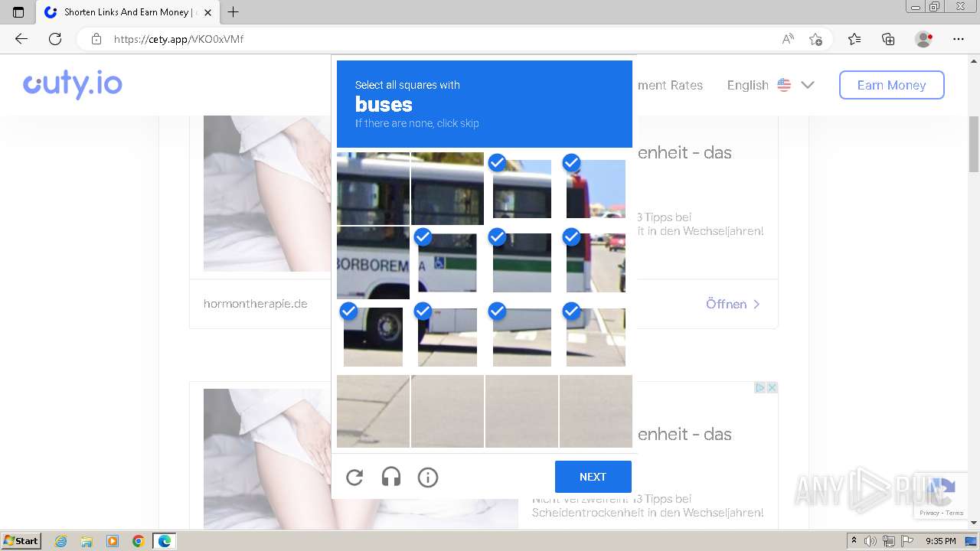Click the Earn Money button

click(892, 85)
